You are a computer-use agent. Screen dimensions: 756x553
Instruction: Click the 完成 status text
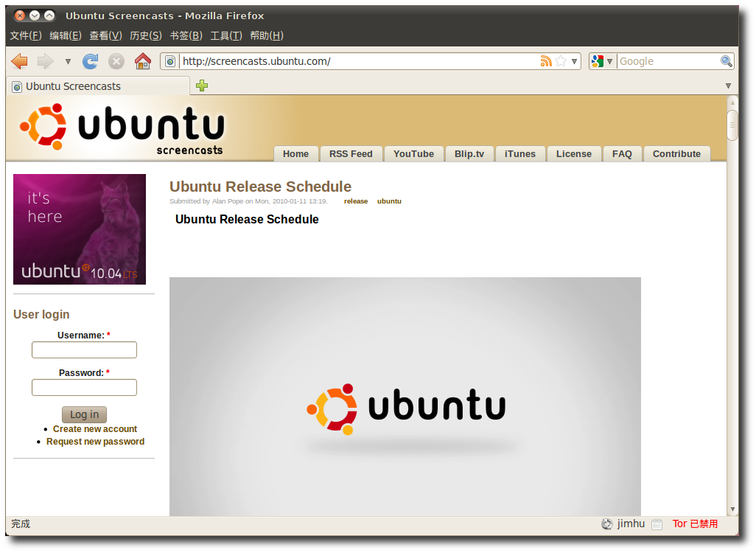pos(21,524)
